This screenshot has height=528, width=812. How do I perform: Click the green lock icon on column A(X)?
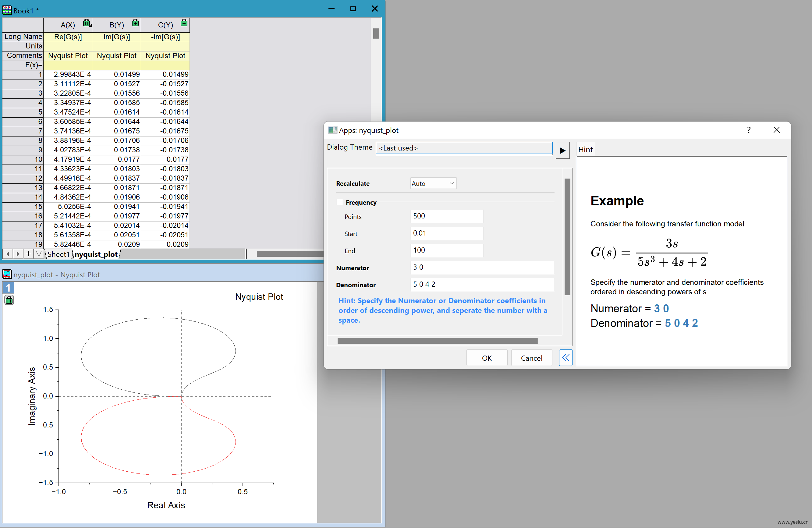point(87,23)
